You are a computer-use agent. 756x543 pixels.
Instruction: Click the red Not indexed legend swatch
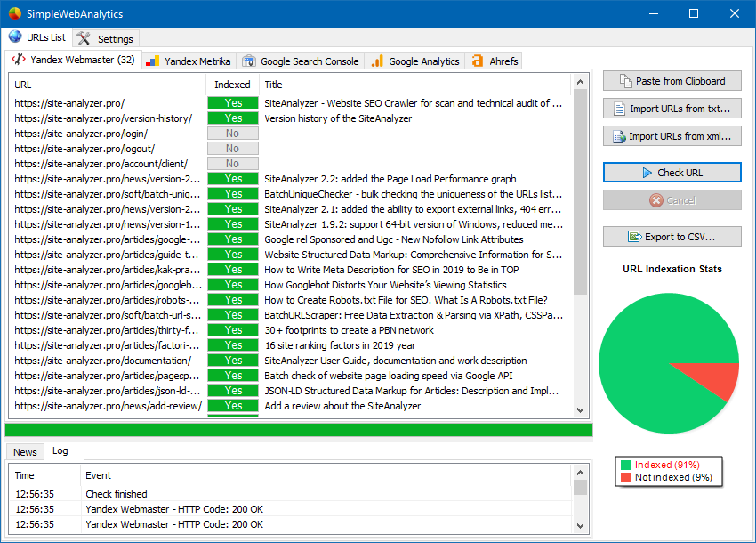[x=626, y=478]
